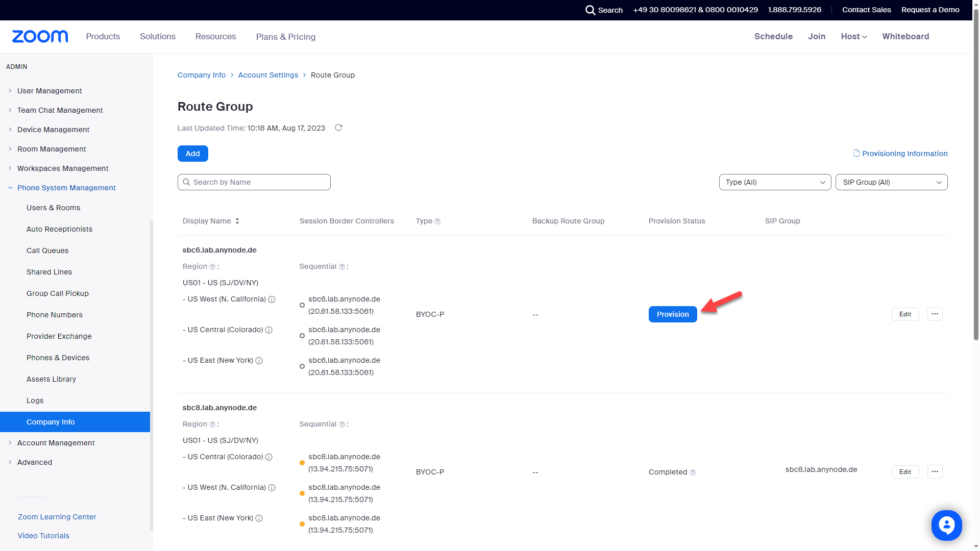Image resolution: width=980 pixels, height=551 pixels.
Task: Open Logs in sidebar
Action: click(35, 400)
